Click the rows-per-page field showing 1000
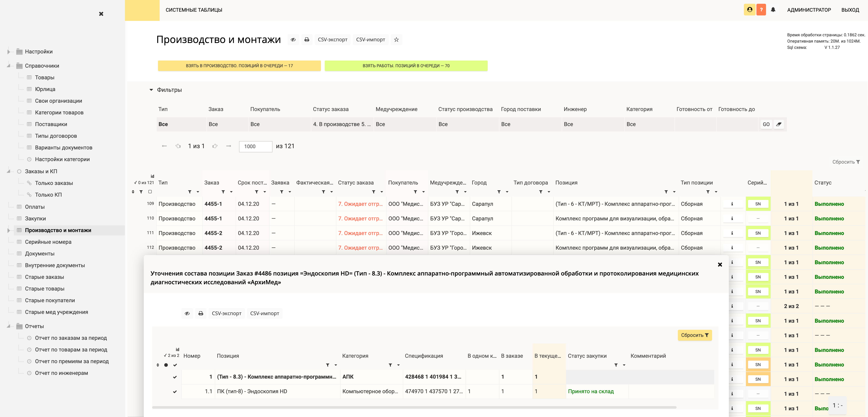Screen dimensions: 868x417 255,146
